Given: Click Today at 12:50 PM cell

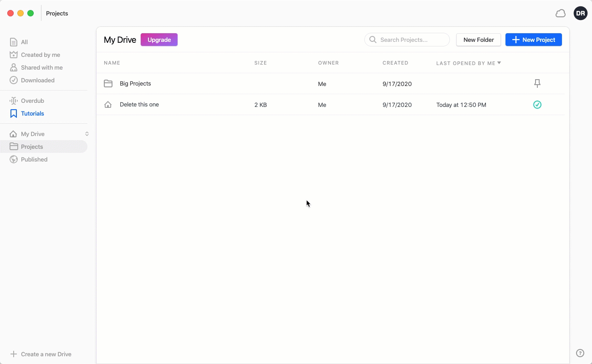Looking at the screenshot, I should click(x=461, y=105).
